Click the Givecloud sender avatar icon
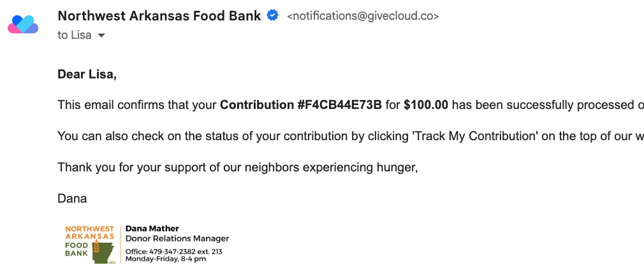This screenshot has height=274, width=644. (23, 25)
